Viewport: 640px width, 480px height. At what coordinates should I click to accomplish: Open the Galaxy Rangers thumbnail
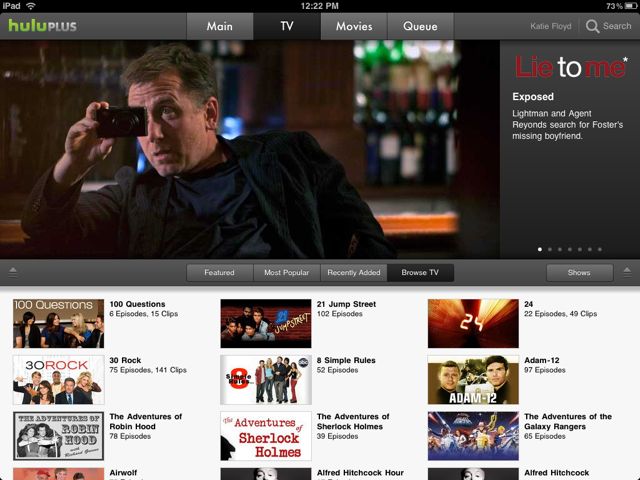tap(473, 436)
